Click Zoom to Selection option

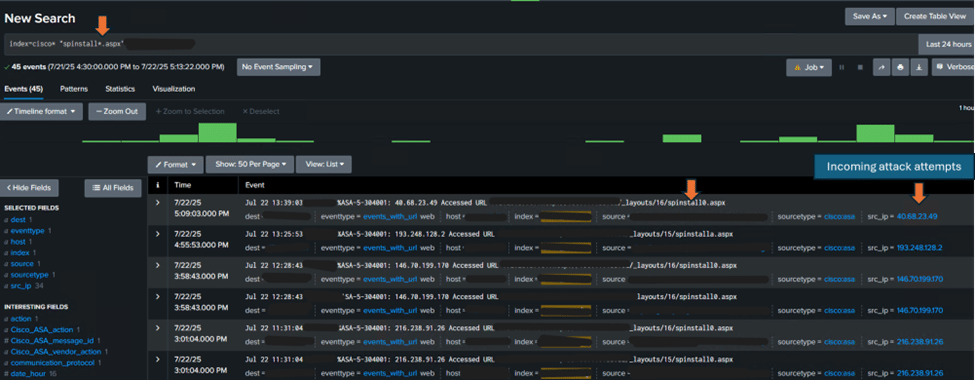coord(190,111)
